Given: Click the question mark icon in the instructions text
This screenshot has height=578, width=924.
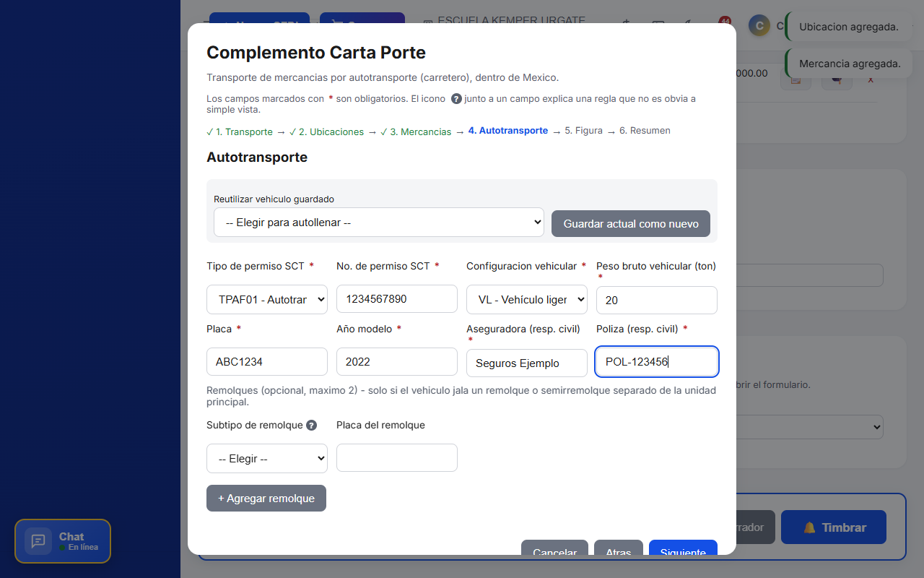Looking at the screenshot, I should click(x=456, y=99).
